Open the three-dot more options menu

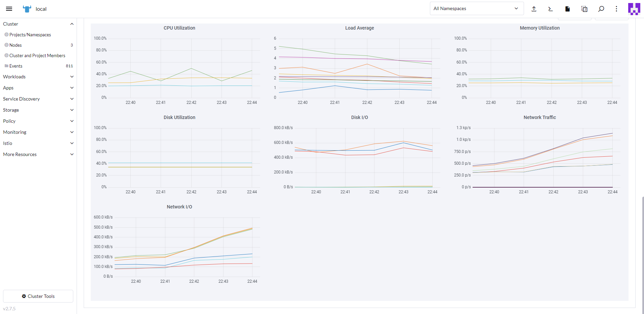click(616, 9)
